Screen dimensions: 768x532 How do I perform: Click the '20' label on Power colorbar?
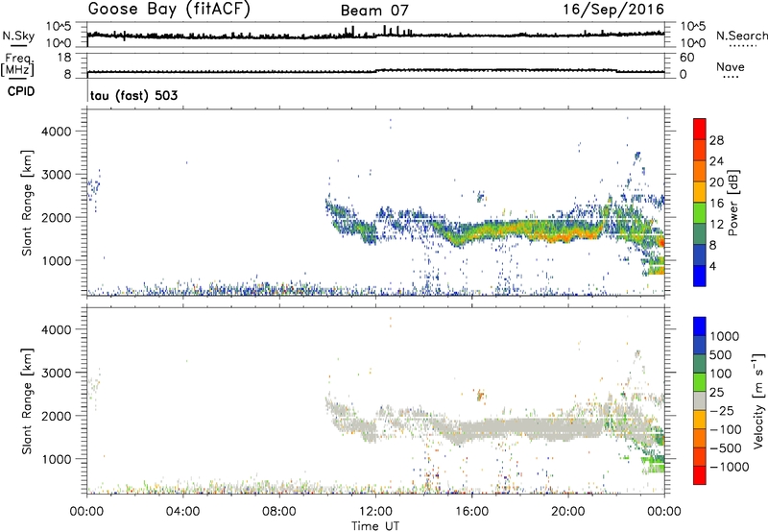716,182
